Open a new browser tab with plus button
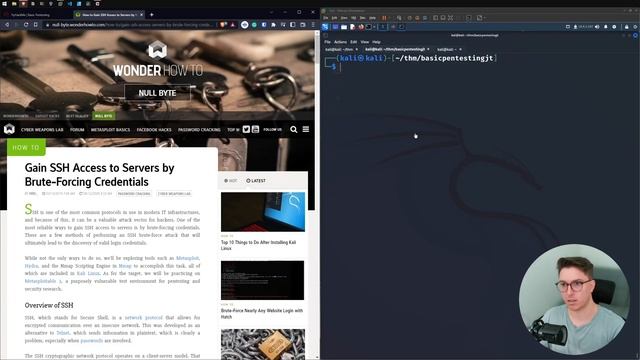The image size is (640, 360). (x=151, y=15)
